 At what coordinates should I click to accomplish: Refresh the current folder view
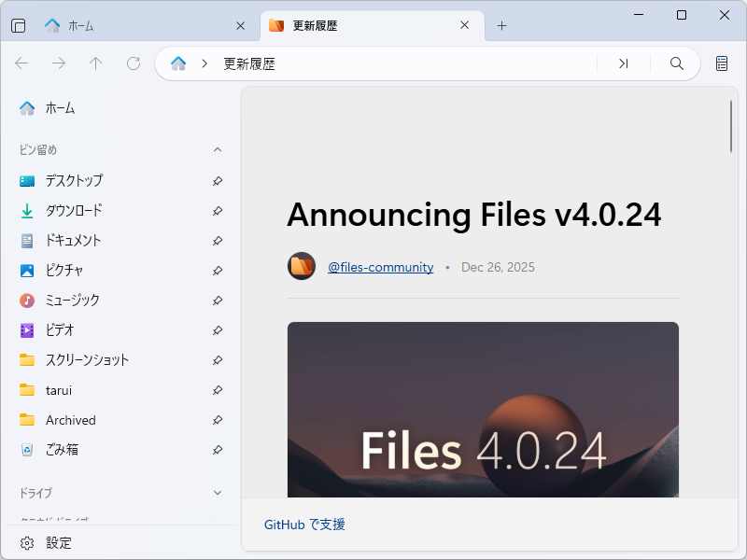pos(133,63)
